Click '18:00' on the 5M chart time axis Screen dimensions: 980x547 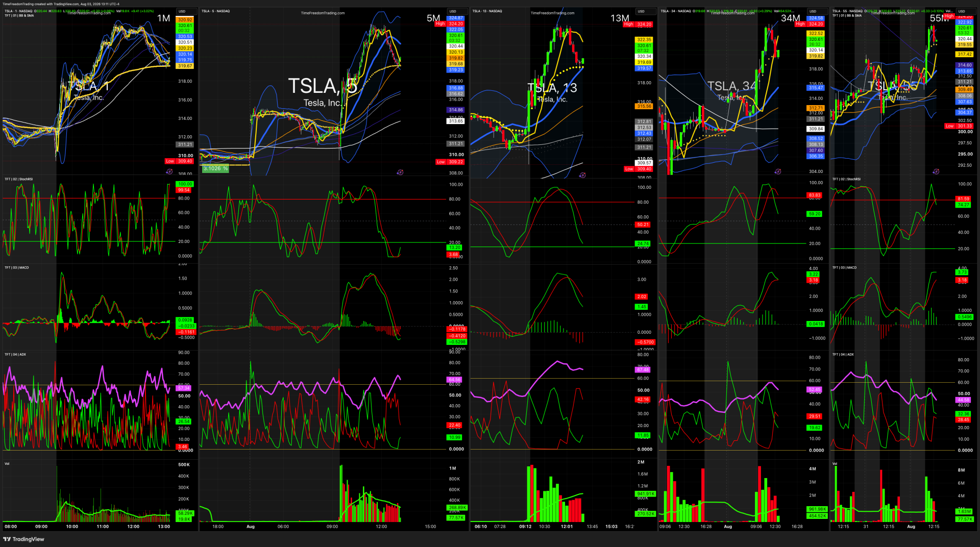(x=218, y=527)
